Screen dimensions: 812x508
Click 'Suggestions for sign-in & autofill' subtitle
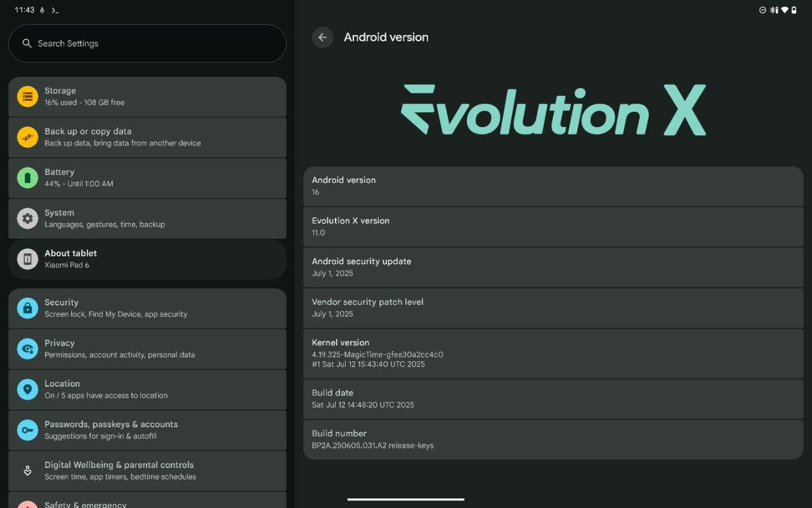tap(100, 436)
